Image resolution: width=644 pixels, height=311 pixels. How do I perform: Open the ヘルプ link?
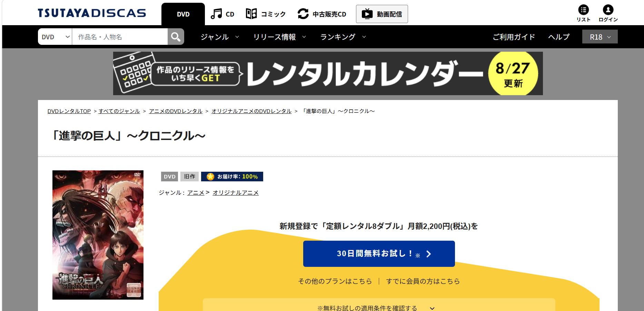click(559, 37)
